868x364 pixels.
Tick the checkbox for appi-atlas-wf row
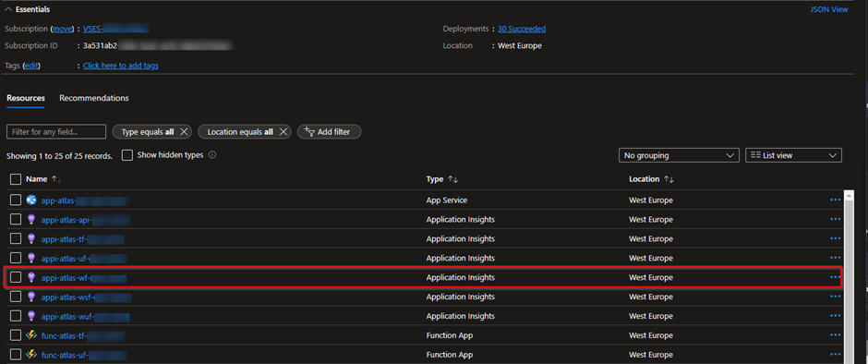pos(16,277)
